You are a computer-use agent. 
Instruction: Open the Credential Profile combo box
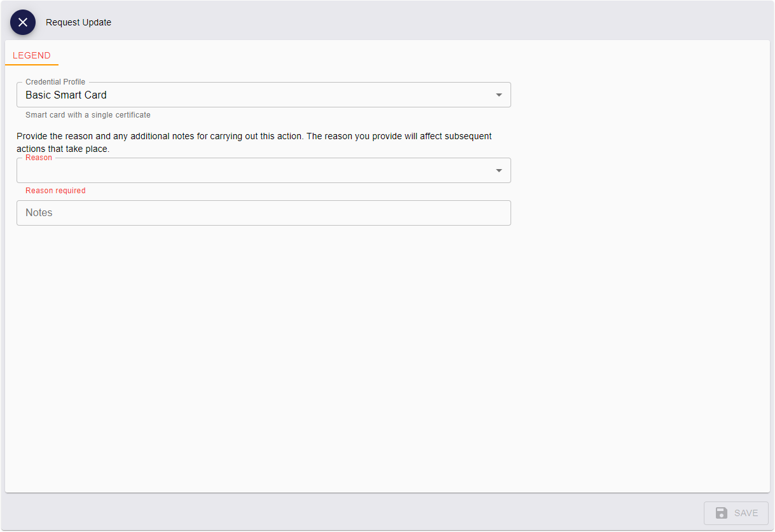[x=254, y=95]
